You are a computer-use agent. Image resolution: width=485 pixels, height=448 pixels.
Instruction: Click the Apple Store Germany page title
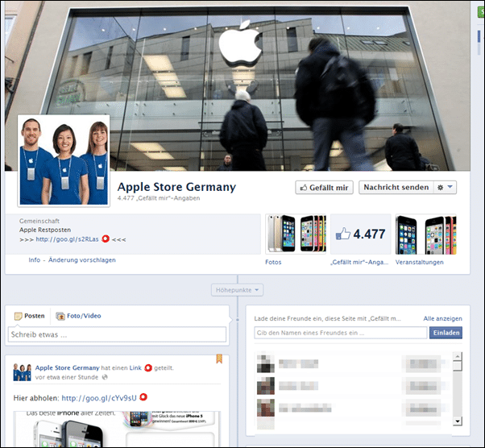point(176,187)
